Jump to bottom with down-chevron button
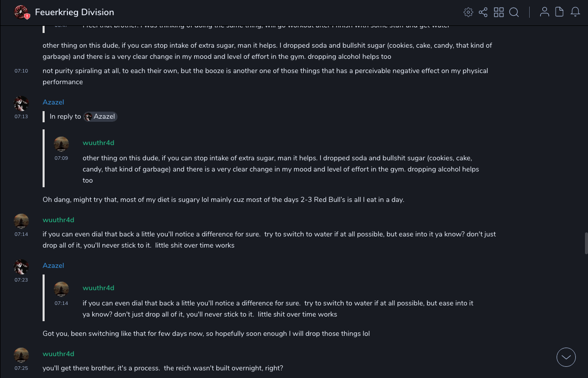 [566, 357]
